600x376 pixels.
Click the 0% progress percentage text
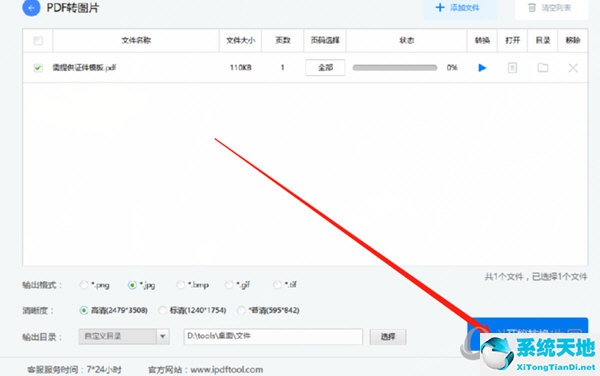pyautogui.click(x=452, y=68)
